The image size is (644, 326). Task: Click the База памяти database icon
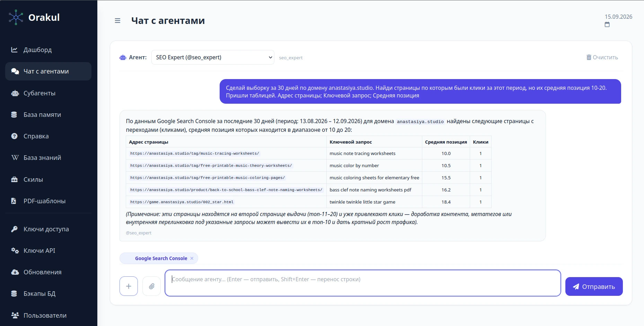pyautogui.click(x=14, y=114)
